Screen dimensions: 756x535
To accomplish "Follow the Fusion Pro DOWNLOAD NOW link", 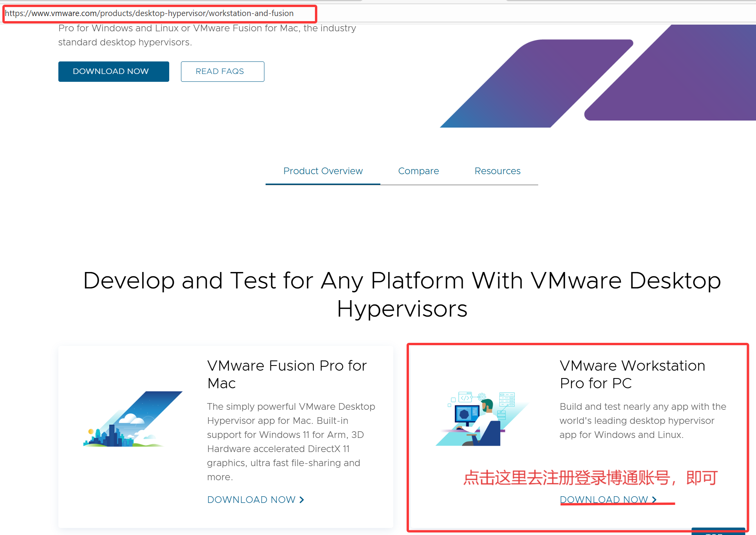I will (251, 500).
